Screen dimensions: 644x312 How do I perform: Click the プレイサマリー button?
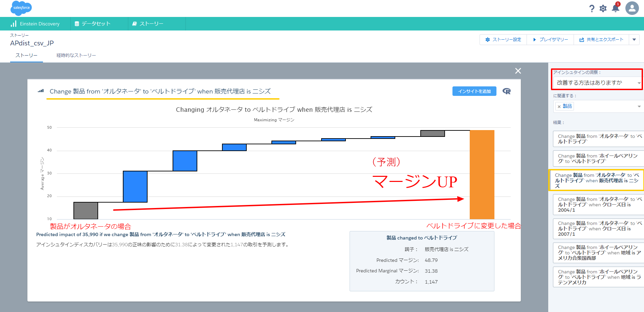point(550,40)
